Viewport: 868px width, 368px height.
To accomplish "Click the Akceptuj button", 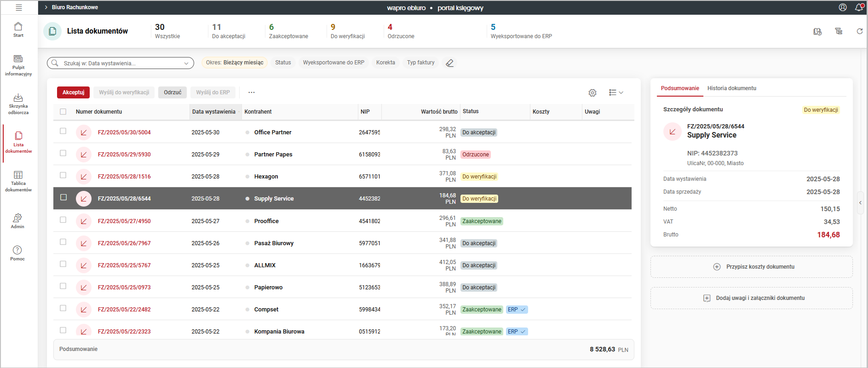I will [74, 92].
